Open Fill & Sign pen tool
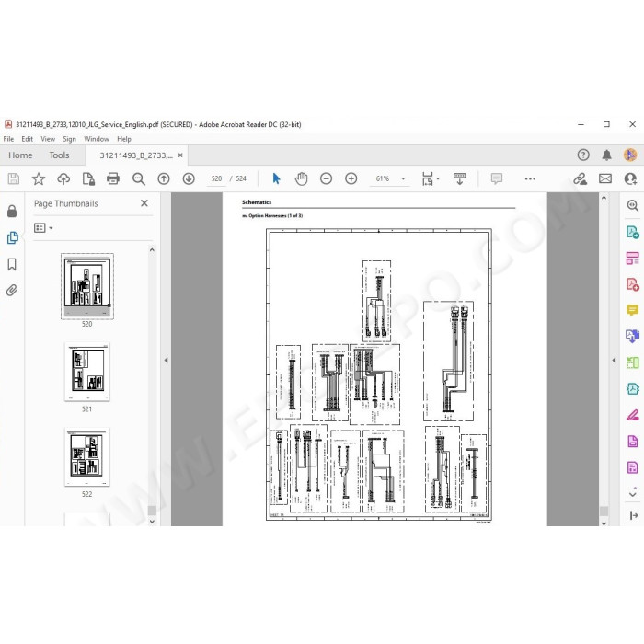This screenshot has height=644, width=644. [633, 415]
